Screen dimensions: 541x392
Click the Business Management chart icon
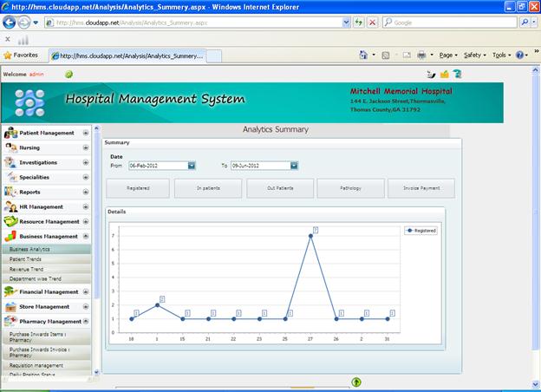coord(10,236)
